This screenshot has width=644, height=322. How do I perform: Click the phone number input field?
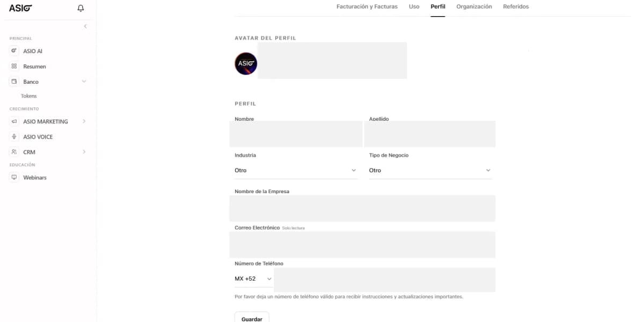coord(384,280)
